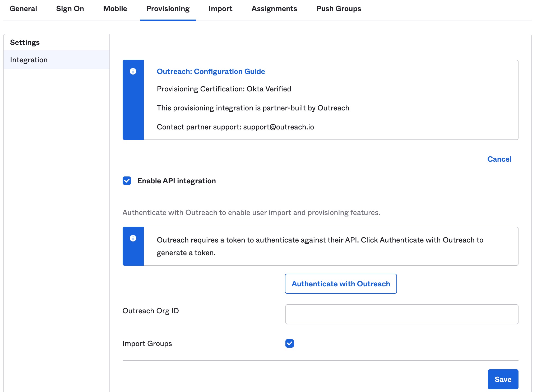537x392 pixels.
Task: Click info icon in token requirement banner
Action: (133, 238)
